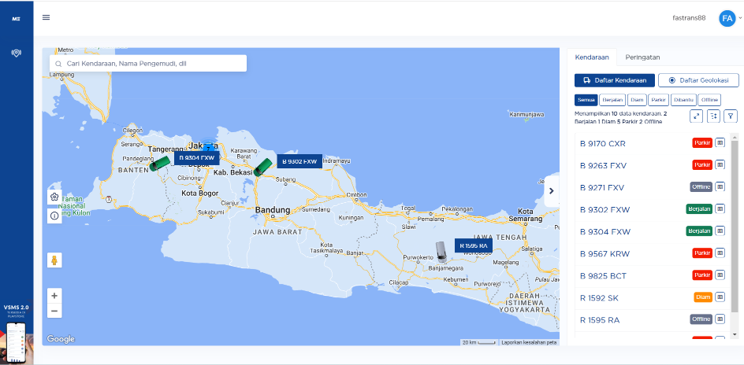
Task: Open detail icon for B 9271 FXV
Action: click(x=720, y=187)
